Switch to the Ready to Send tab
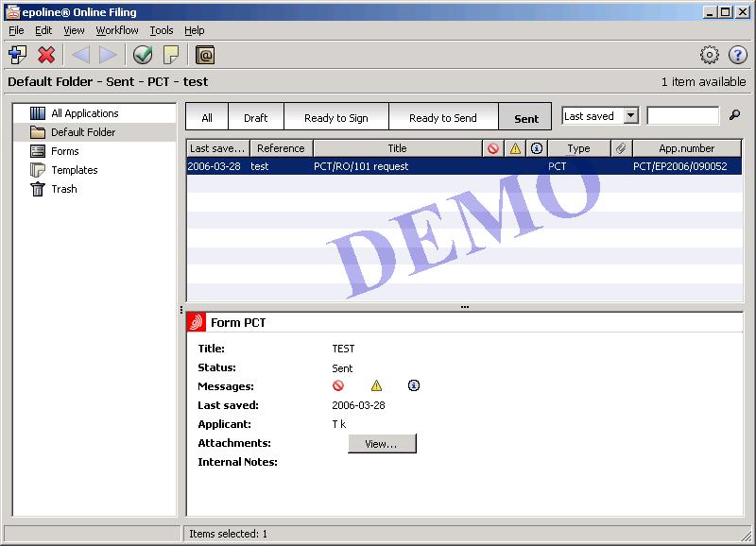Screen dimensions: 756x546 point(442,117)
